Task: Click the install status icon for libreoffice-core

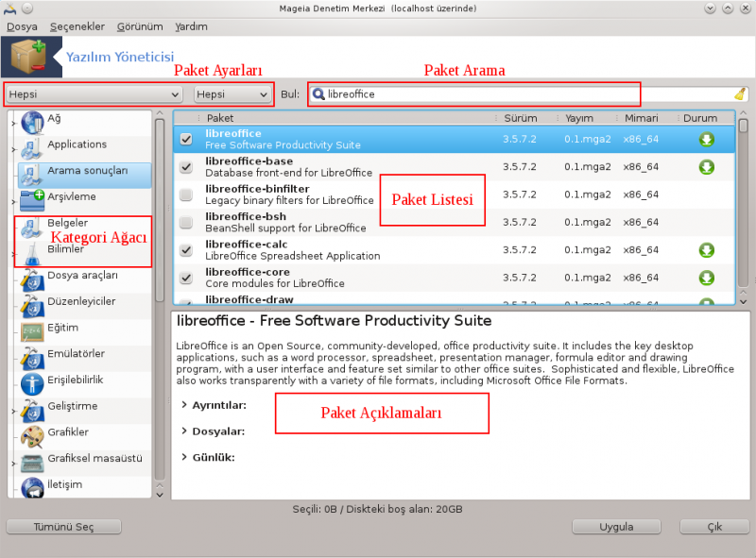Action: (706, 278)
